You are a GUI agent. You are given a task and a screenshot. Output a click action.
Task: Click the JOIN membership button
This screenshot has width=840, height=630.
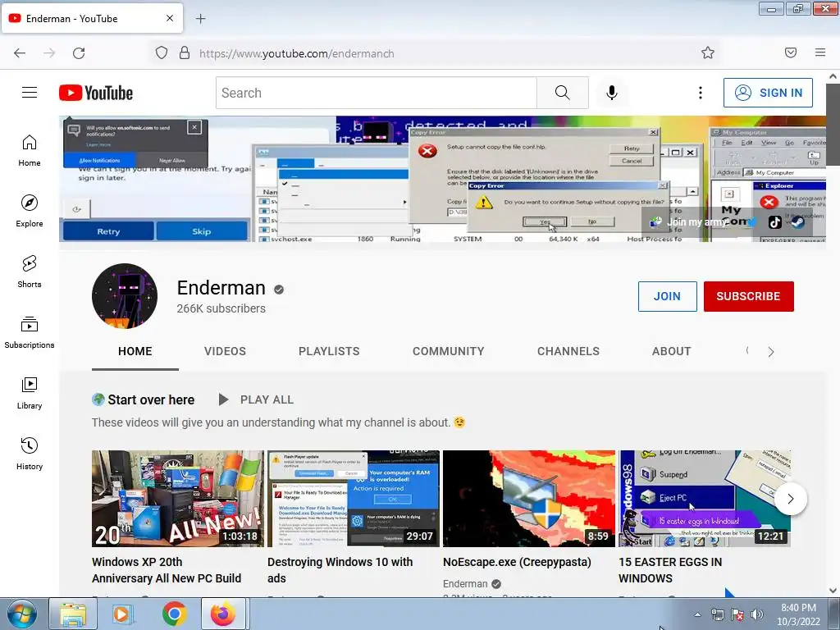(667, 296)
